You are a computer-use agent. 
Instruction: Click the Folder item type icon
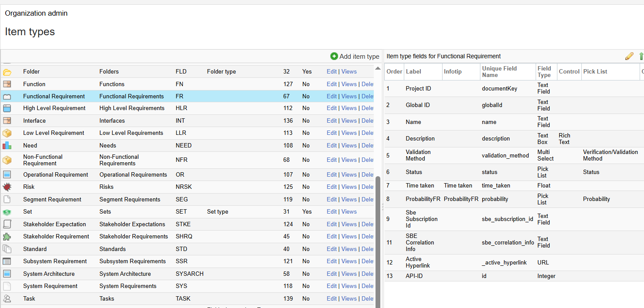7,72
